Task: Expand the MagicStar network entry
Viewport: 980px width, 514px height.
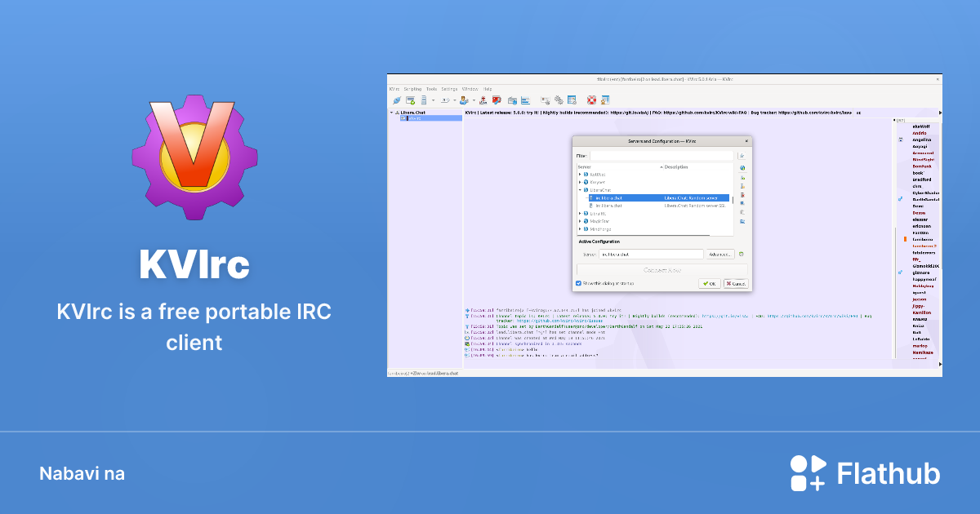Action: click(x=580, y=221)
